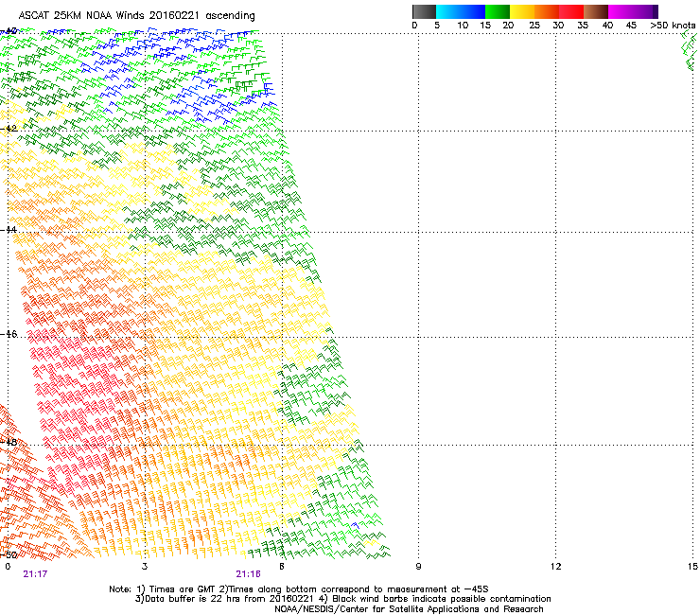Click the purple '21:17' time label
The image size is (700, 615).
[35, 574]
